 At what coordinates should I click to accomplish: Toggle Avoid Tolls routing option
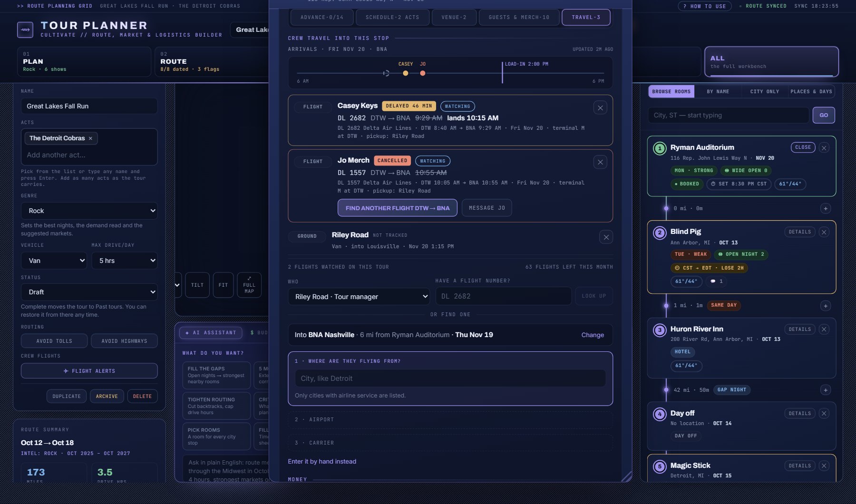coord(54,341)
